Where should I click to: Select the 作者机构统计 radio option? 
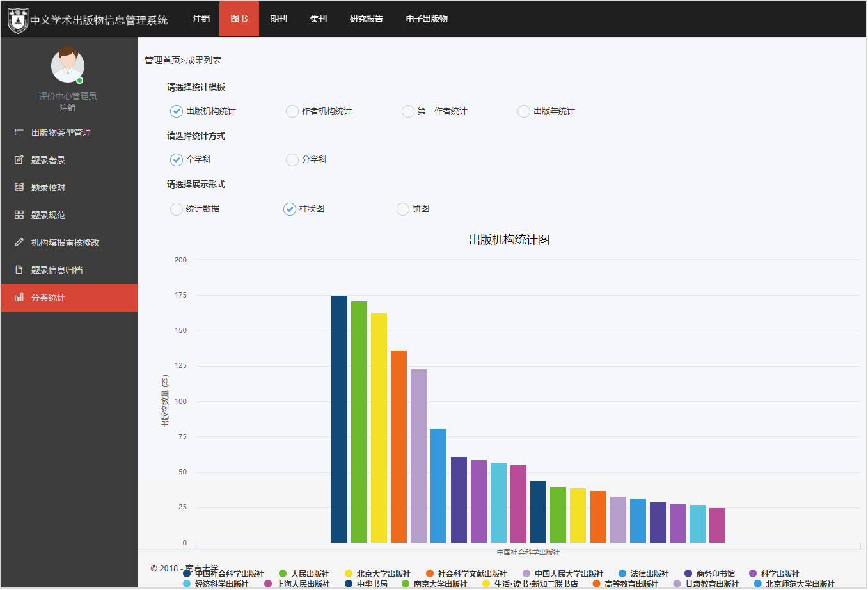(x=292, y=111)
